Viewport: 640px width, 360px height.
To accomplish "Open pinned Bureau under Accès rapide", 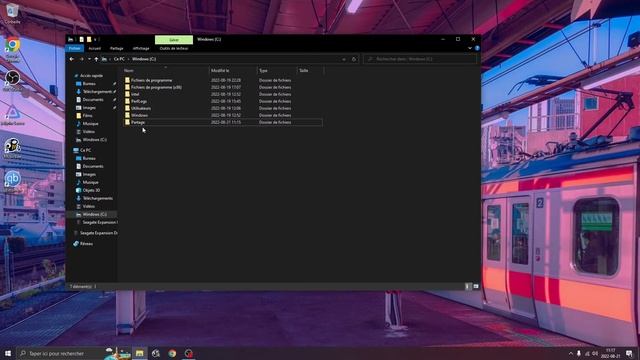I will click(x=89, y=84).
